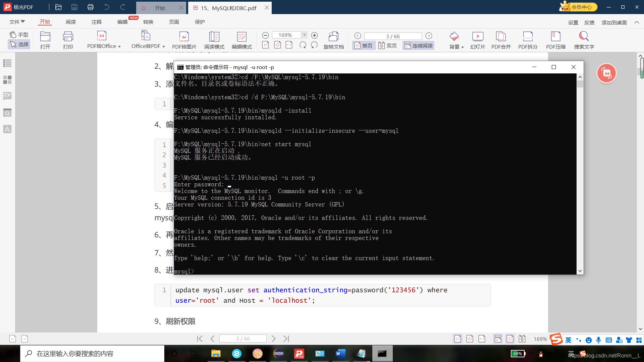Image resolution: width=644 pixels, height=362 pixels.
Task: Go to previous page in toolbar
Action: pos(358,36)
